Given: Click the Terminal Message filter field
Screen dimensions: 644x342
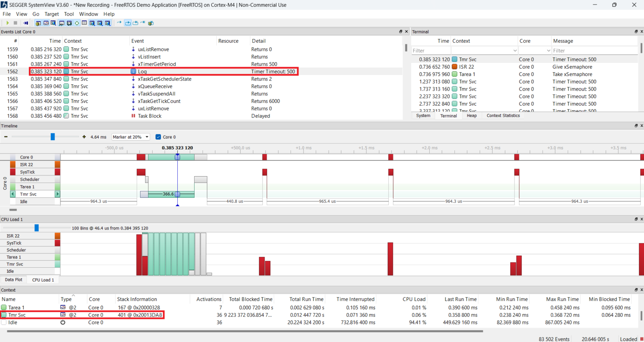Looking at the screenshot, I should 595,51.
